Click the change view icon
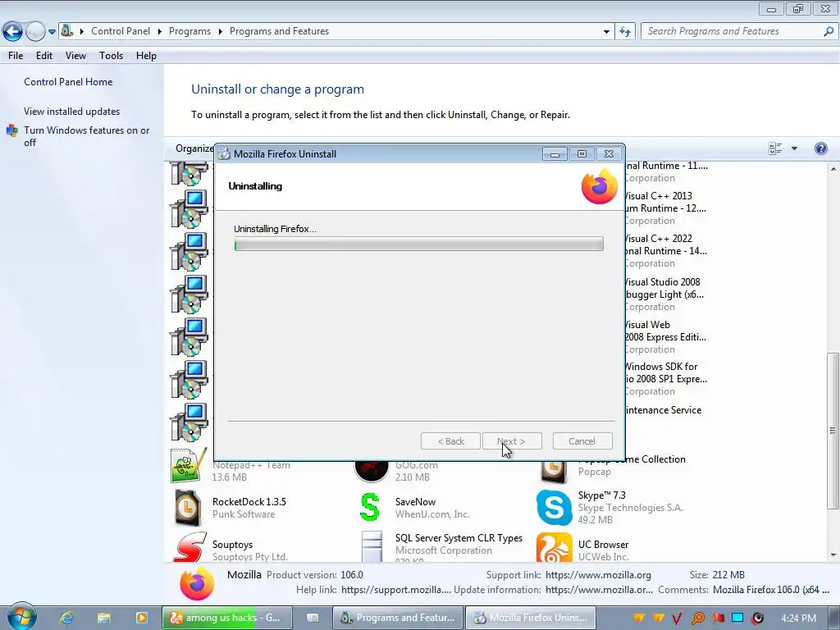840x630 pixels. (774, 148)
